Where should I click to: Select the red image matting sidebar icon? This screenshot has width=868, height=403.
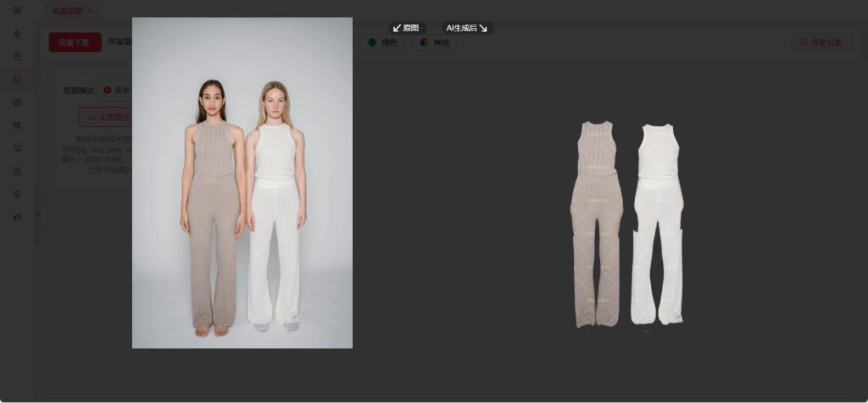pos(17,80)
